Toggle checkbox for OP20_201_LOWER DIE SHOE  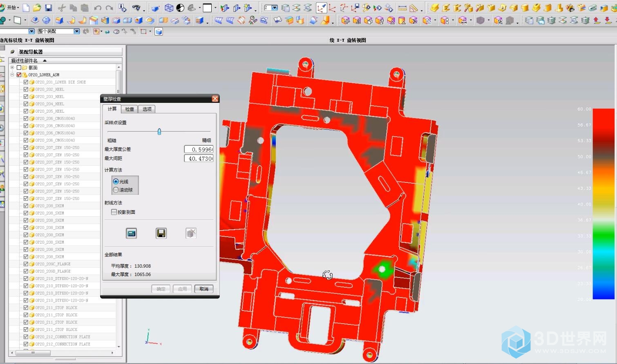click(26, 82)
